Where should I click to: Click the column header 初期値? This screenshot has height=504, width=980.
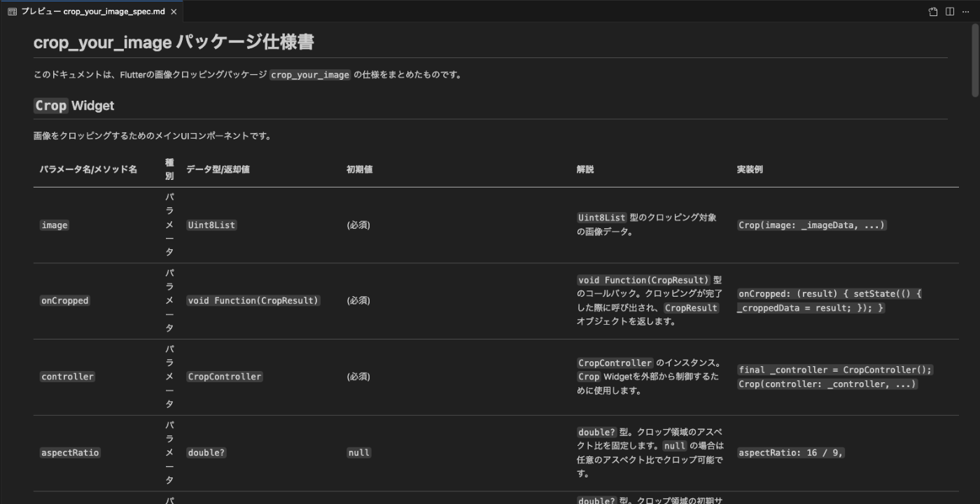click(x=359, y=169)
